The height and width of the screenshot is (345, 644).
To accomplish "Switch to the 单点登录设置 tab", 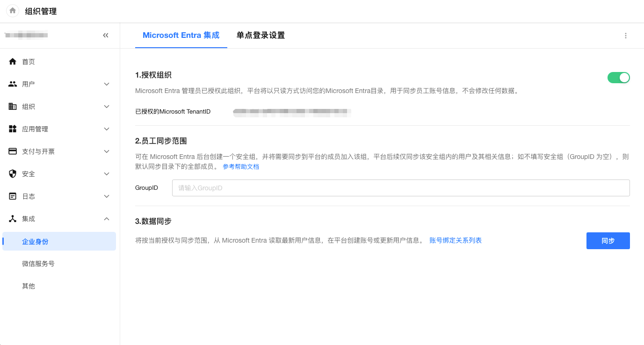I will coord(260,36).
